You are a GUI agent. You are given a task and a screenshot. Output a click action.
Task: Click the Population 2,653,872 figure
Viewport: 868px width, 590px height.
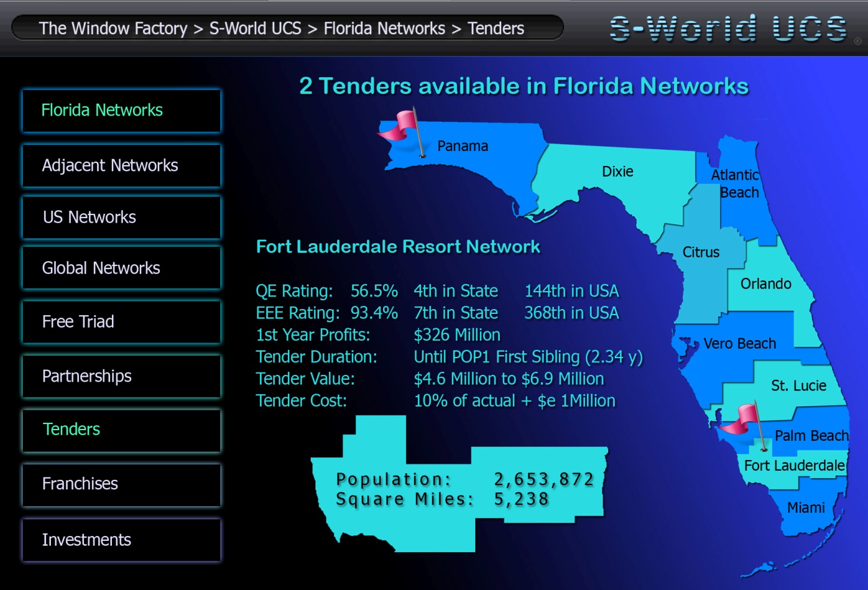(x=544, y=479)
